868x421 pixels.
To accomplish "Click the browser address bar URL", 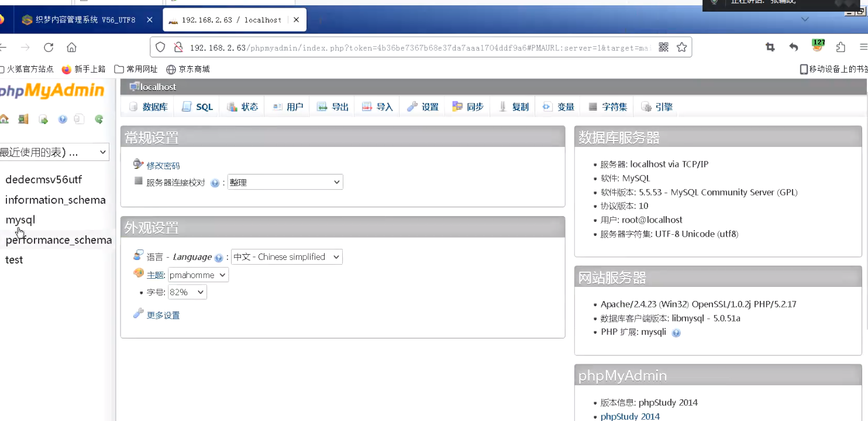I will point(420,47).
